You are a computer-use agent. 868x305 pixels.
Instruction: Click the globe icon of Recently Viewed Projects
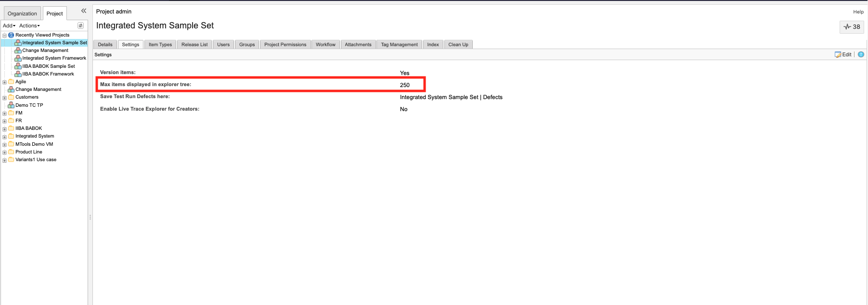[x=11, y=35]
